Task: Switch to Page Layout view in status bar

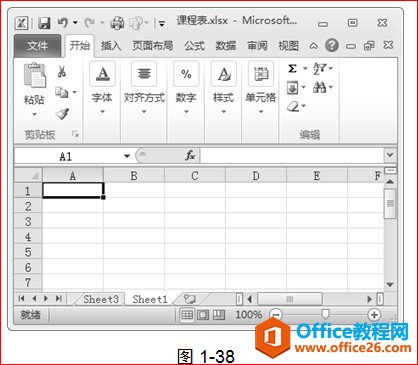Action: coord(203,315)
